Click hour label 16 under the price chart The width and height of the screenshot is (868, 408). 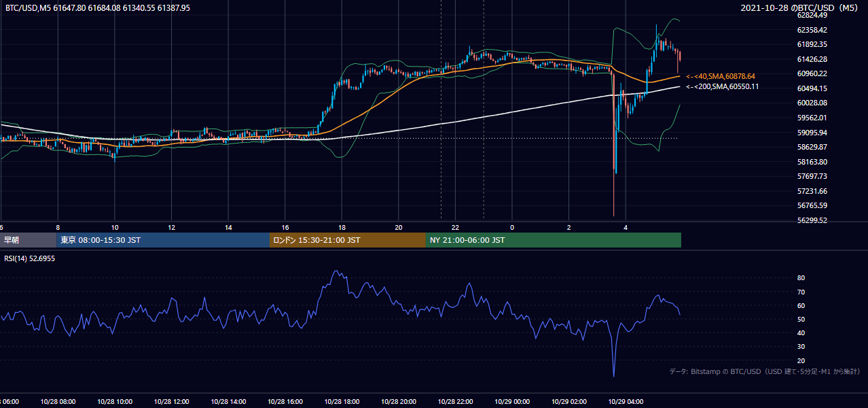click(285, 227)
